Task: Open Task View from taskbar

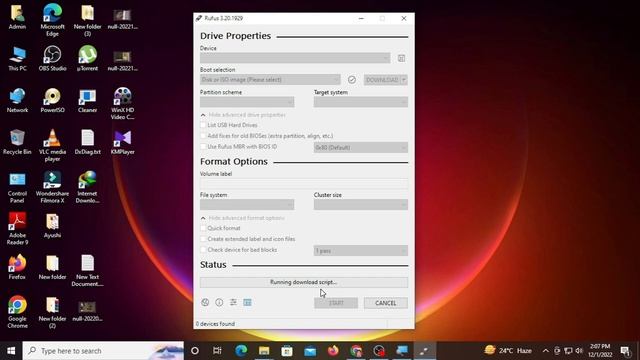Action: tap(217, 351)
